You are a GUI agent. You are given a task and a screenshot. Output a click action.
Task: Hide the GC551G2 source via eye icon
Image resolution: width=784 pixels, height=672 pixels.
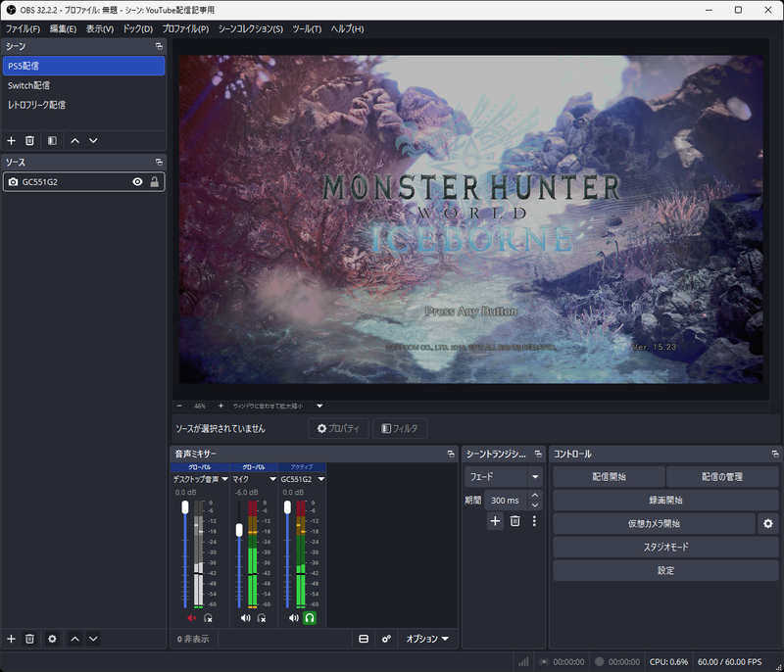click(x=137, y=182)
